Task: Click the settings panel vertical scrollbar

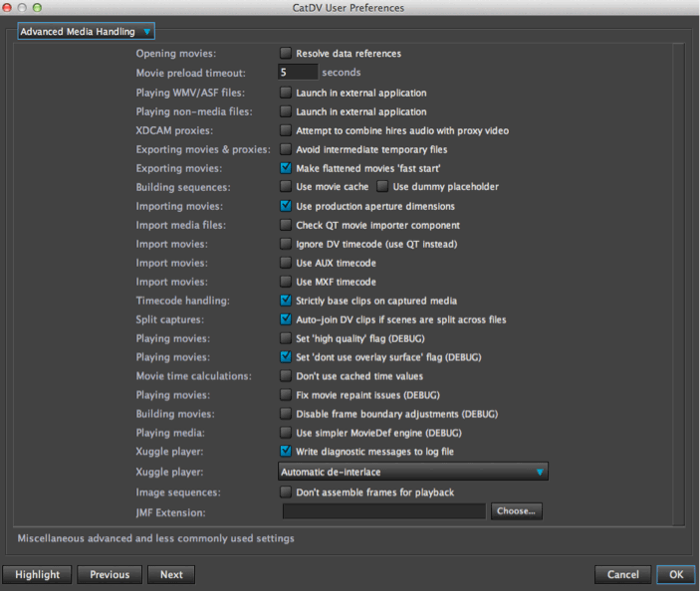Action: tap(678, 285)
